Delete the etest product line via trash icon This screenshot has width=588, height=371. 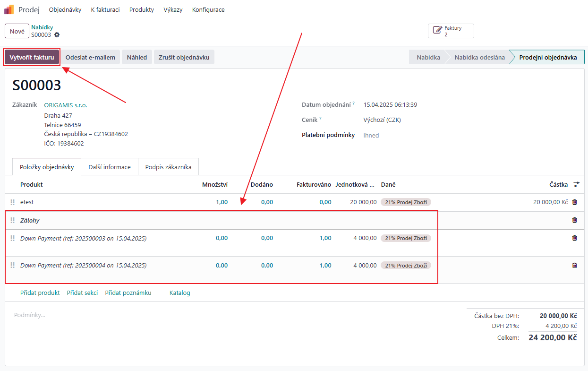(x=574, y=202)
